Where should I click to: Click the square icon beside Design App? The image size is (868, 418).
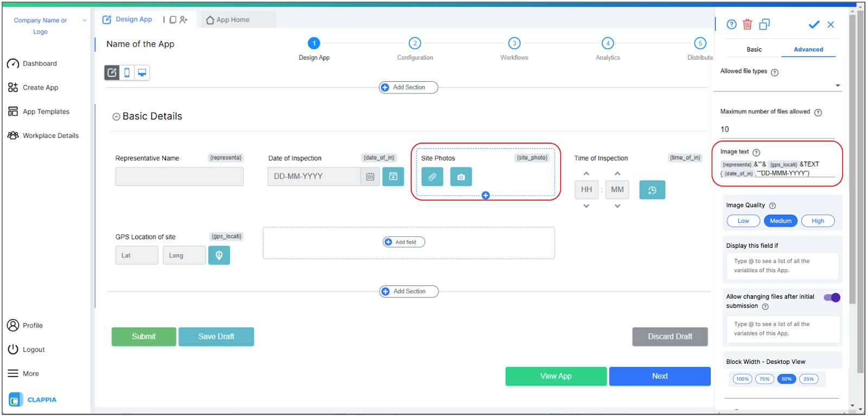click(173, 20)
